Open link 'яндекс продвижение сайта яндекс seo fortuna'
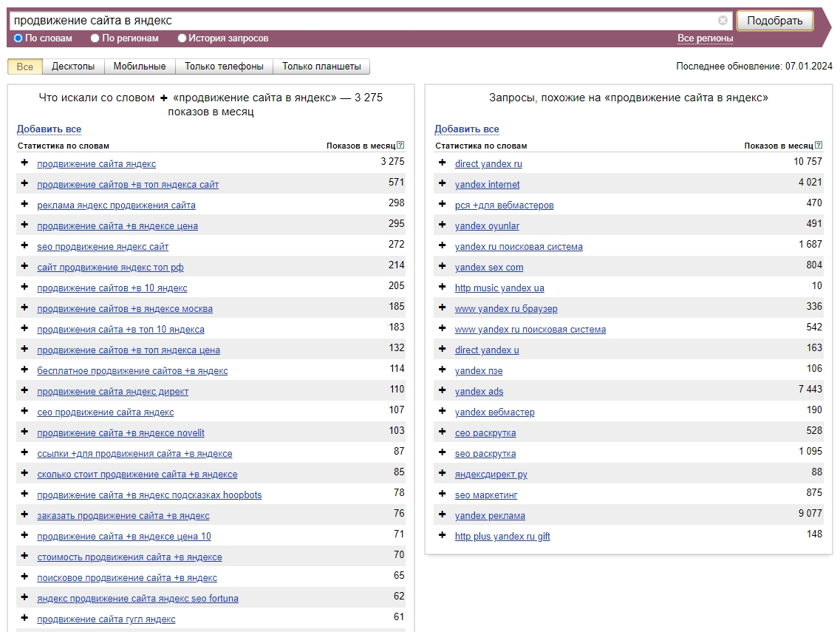This screenshot has width=840, height=632. 137,599
